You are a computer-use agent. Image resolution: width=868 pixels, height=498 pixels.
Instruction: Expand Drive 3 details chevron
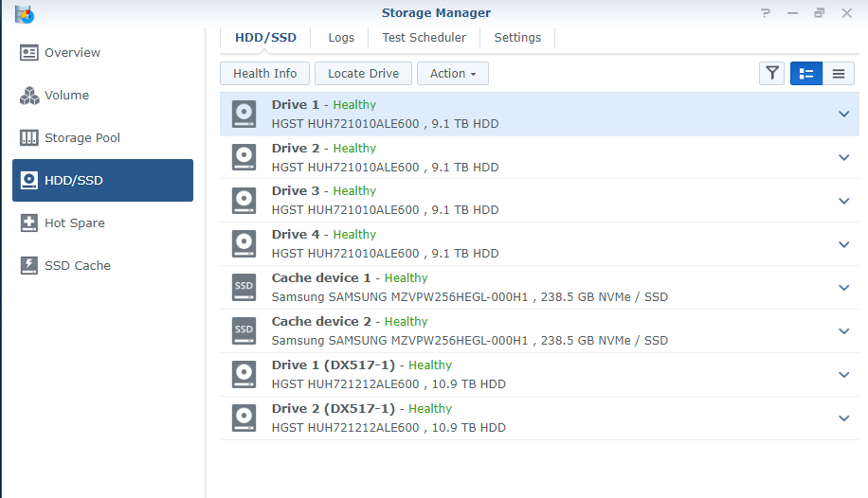[x=843, y=201]
